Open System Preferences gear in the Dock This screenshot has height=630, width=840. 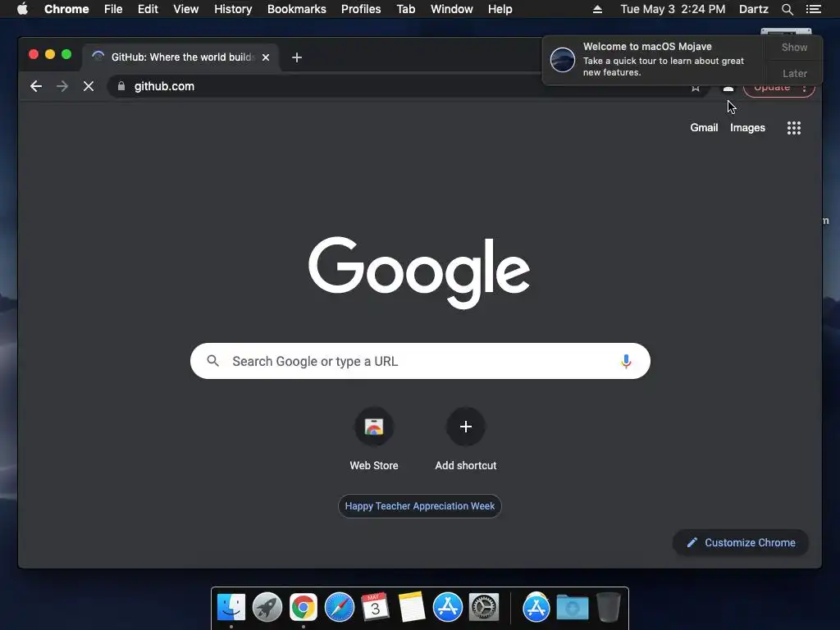(x=484, y=608)
